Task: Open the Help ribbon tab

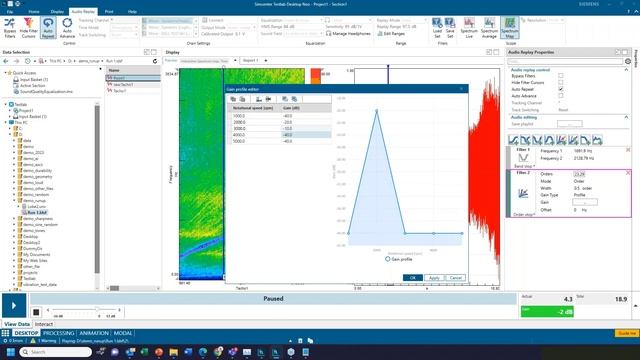Action: [132, 12]
